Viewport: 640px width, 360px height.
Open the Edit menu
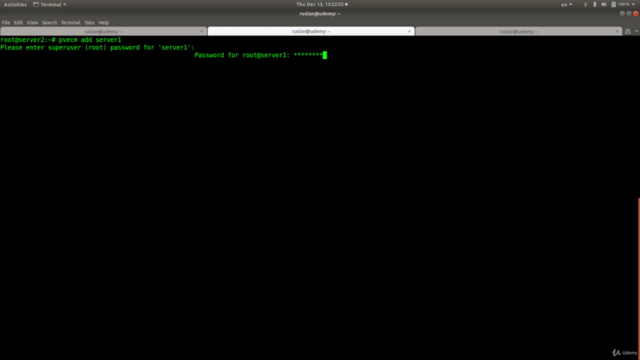pyautogui.click(x=18, y=22)
